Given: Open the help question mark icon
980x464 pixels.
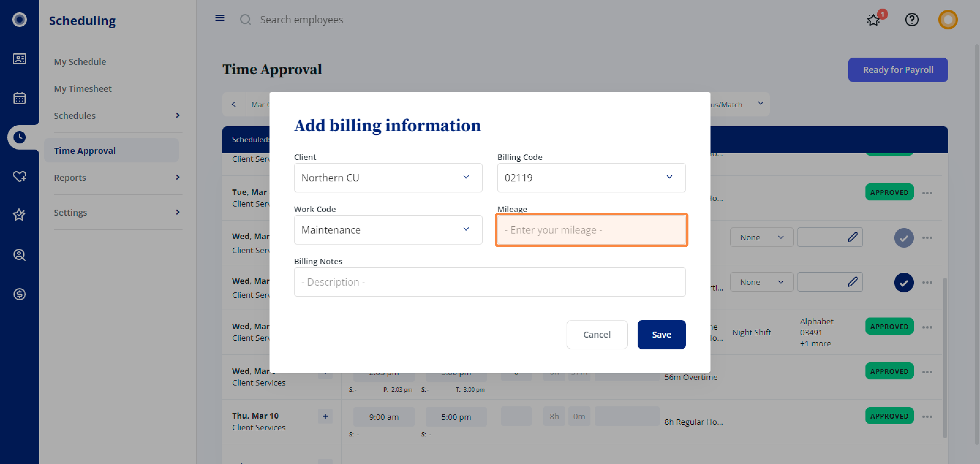Looking at the screenshot, I should click(x=911, y=19).
